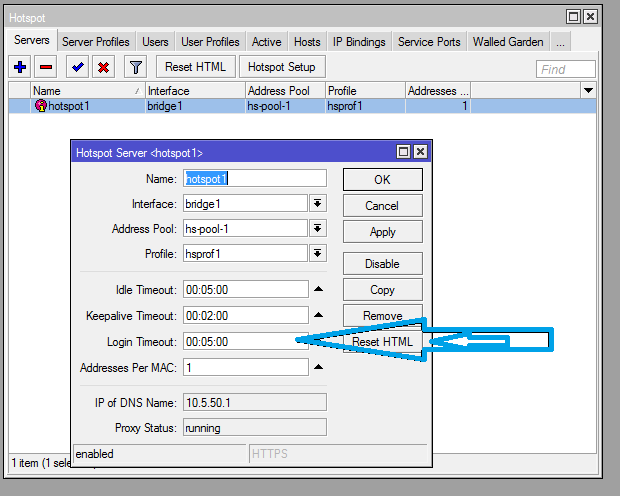The width and height of the screenshot is (620, 496).
Task: Edit the Addresses Per MAC field
Action: pyautogui.click(x=246, y=367)
